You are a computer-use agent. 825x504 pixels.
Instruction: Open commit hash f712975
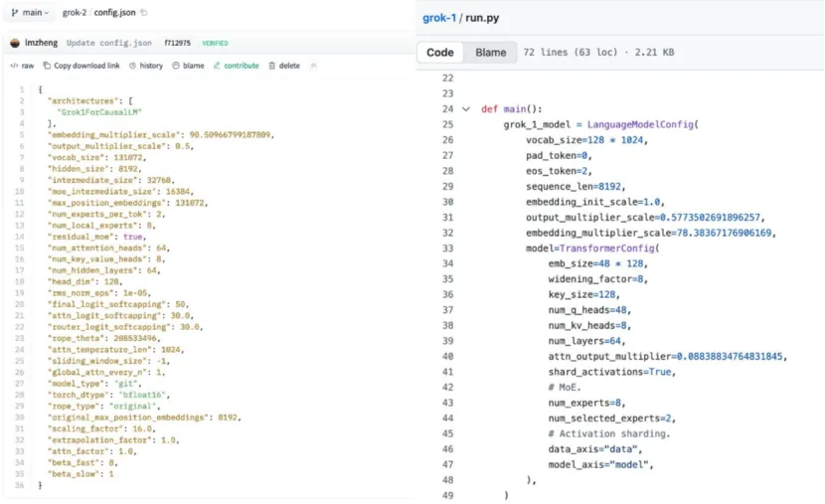coord(179,43)
